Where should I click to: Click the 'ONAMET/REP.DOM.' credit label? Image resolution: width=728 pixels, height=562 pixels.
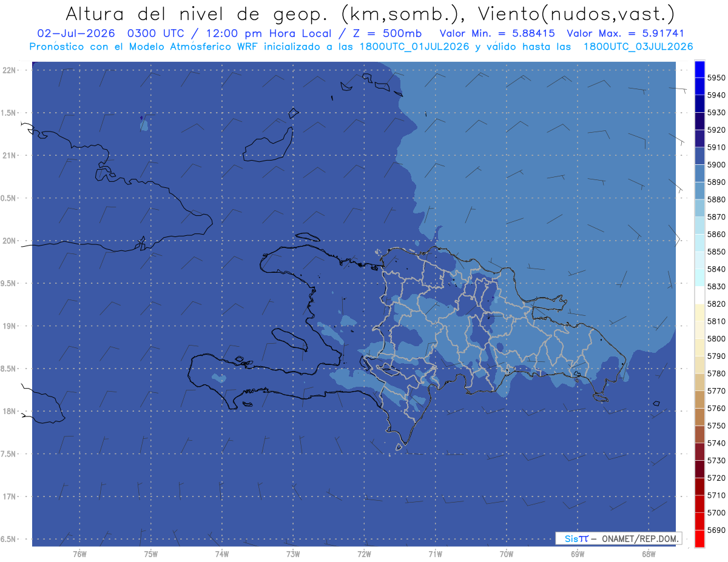pos(639,538)
